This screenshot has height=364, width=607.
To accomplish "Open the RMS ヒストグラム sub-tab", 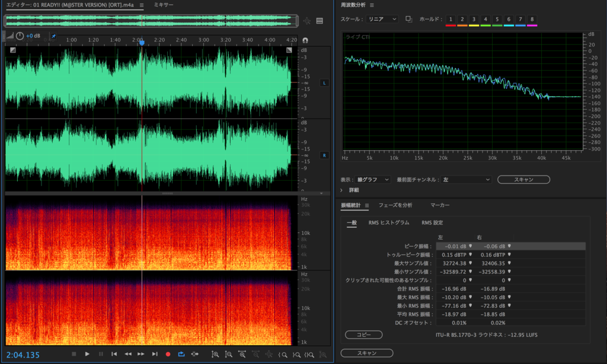I will pos(389,223).
